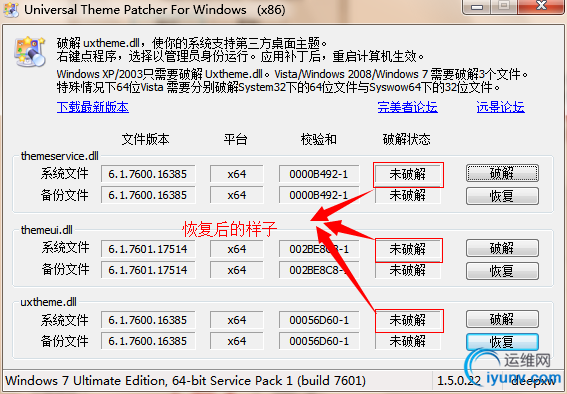567x394 pixels.
Task: Click themeui.dll 备份文件 status 未破解
Action: tap(408, 270)
